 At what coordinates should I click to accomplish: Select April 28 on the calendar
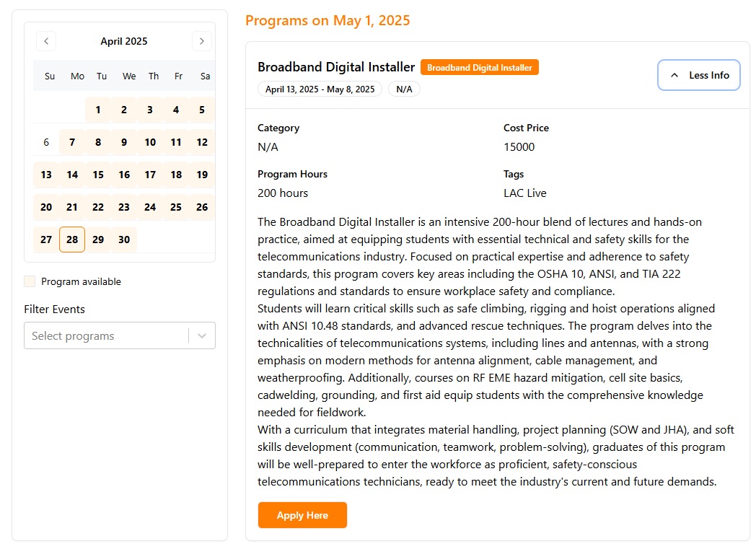71,240
